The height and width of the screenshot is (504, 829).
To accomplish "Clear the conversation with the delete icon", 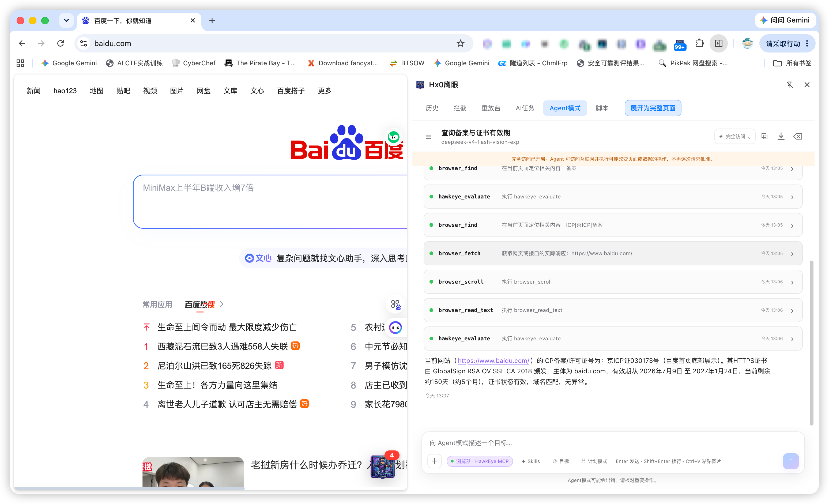I will tap(798, 136).
